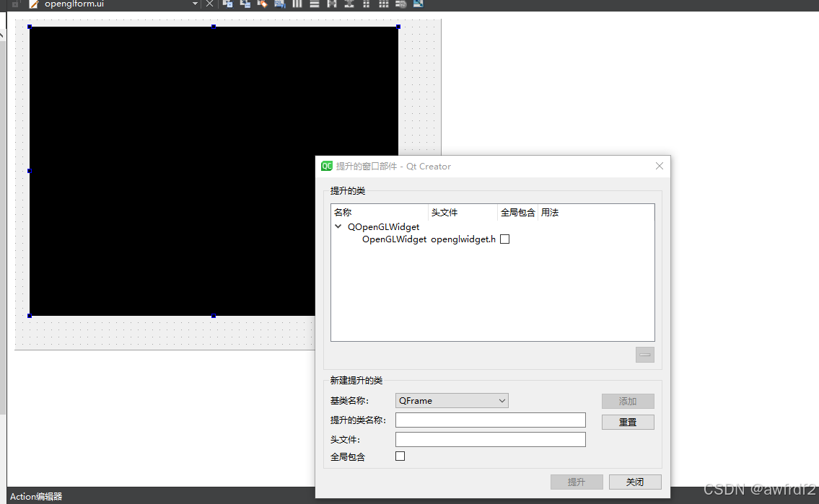Apply Lay Out Vertically from toolbar

(315, 4)
